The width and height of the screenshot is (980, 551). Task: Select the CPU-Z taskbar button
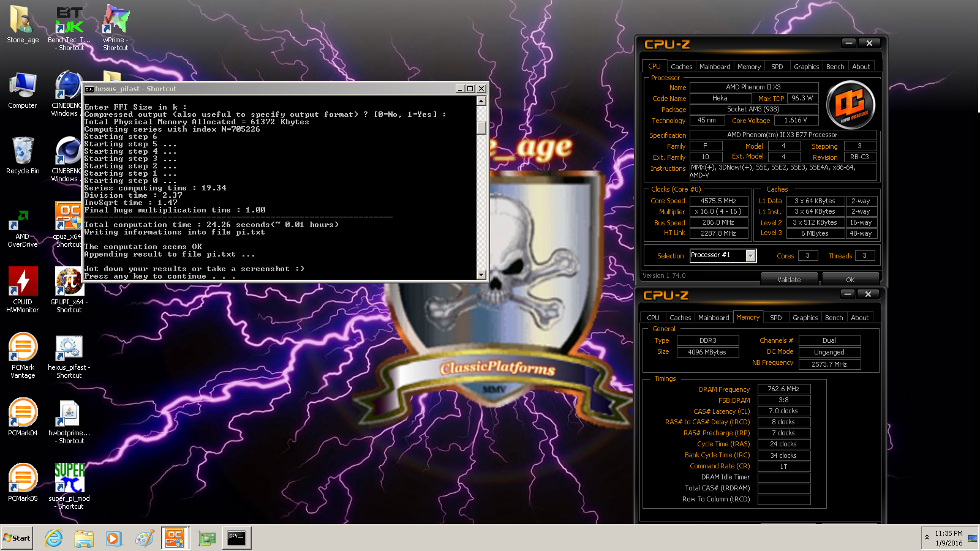point(175,538)
